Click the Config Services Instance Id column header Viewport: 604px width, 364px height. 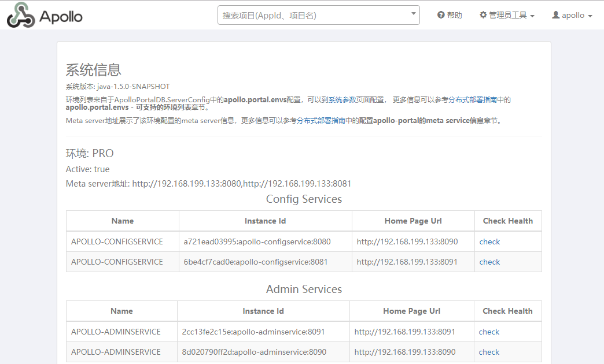point(265,221)
